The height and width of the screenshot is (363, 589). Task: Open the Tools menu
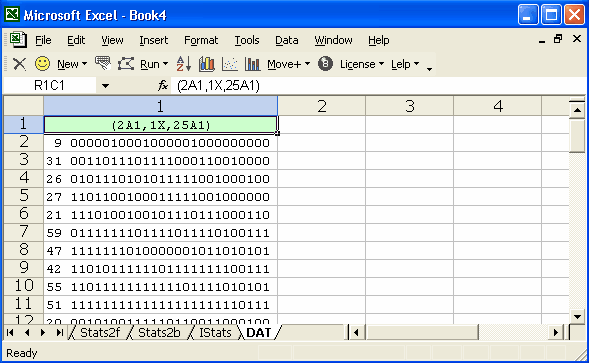coord(247,40)
